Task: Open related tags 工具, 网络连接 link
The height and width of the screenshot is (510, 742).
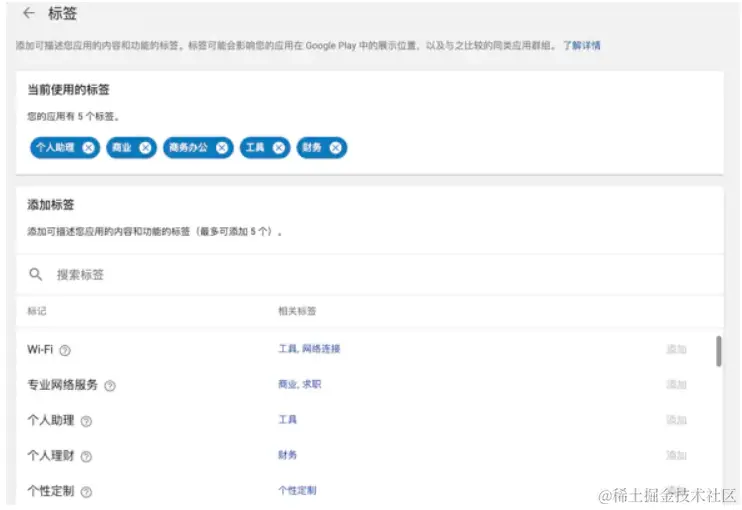Action: point(309,349)
